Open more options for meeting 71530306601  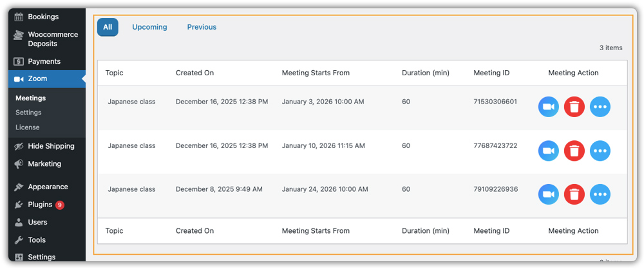(600, 107)
